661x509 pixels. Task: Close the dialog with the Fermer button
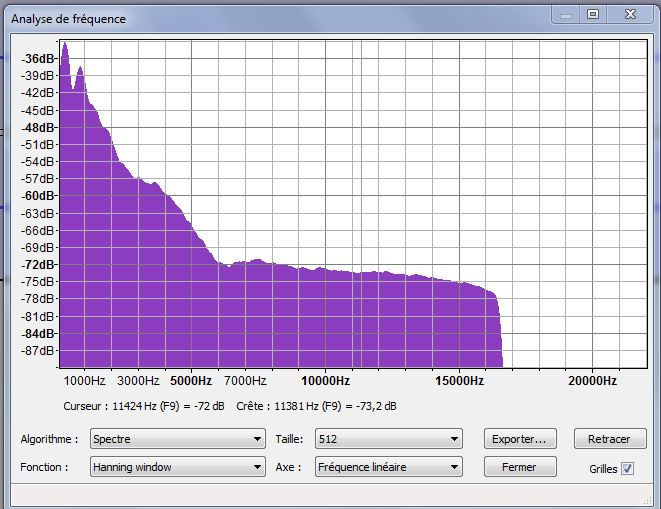pos(519,467)
